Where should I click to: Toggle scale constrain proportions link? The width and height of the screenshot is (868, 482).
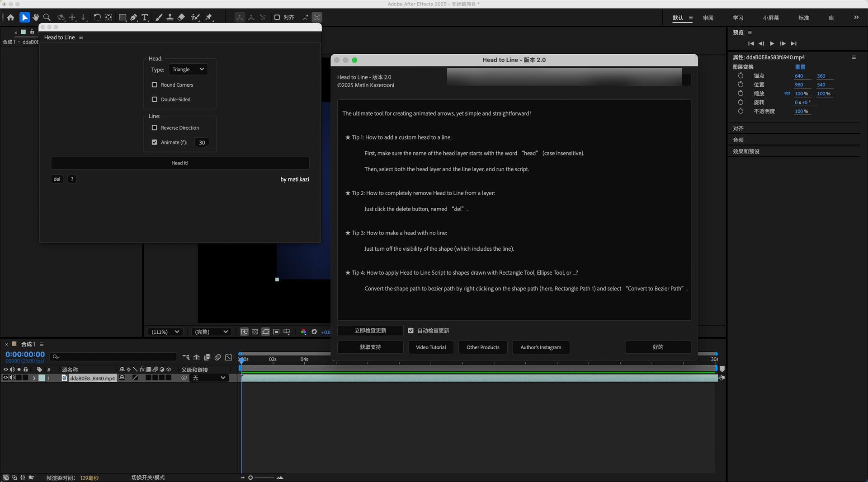(x=787, y=94)
